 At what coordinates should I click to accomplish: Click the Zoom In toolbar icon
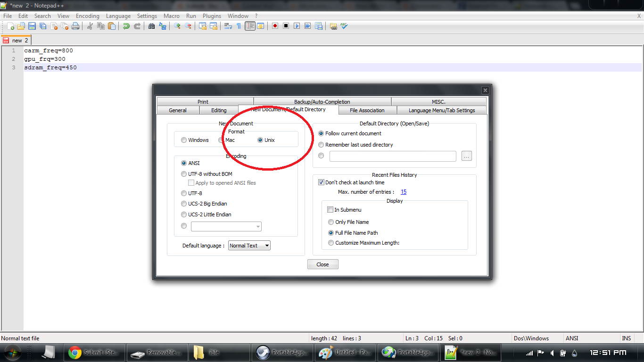177,26
